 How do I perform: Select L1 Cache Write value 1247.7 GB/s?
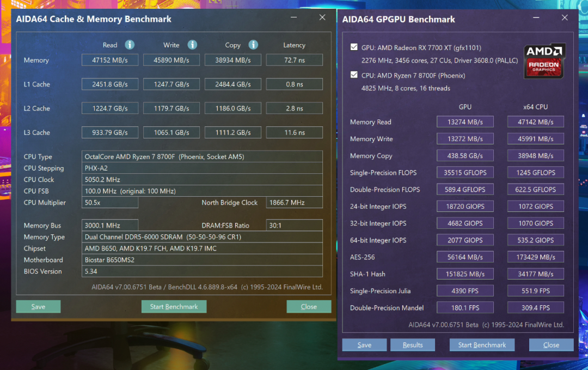coord(171,84)
